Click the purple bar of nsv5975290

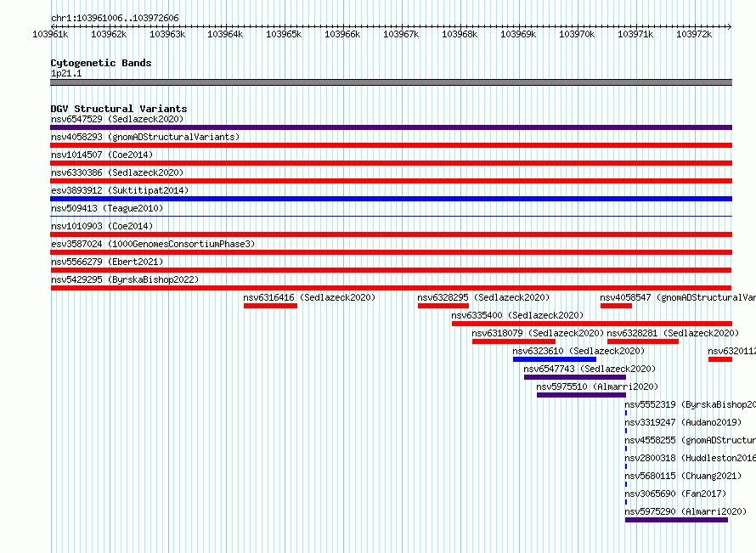pos(676,520)
